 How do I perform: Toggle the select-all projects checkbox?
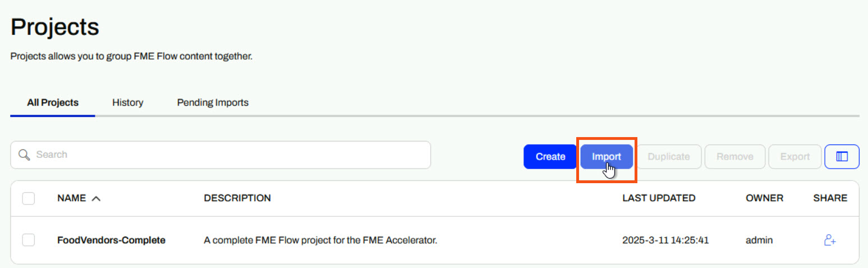click(29, 198)
